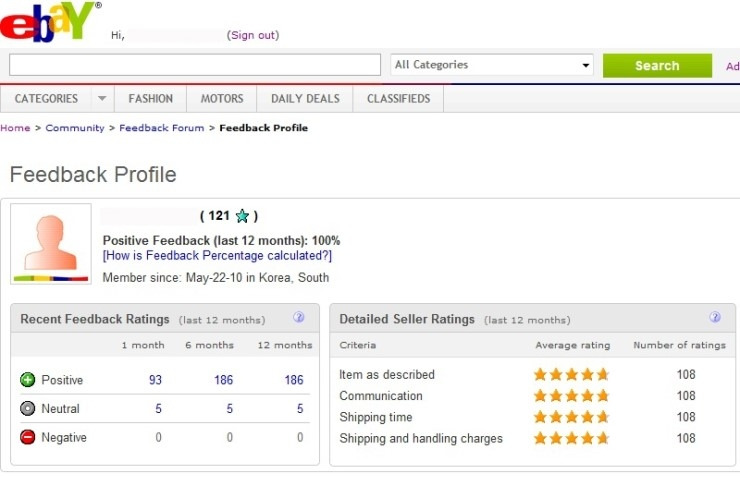Click the 12 months column header

285,346
